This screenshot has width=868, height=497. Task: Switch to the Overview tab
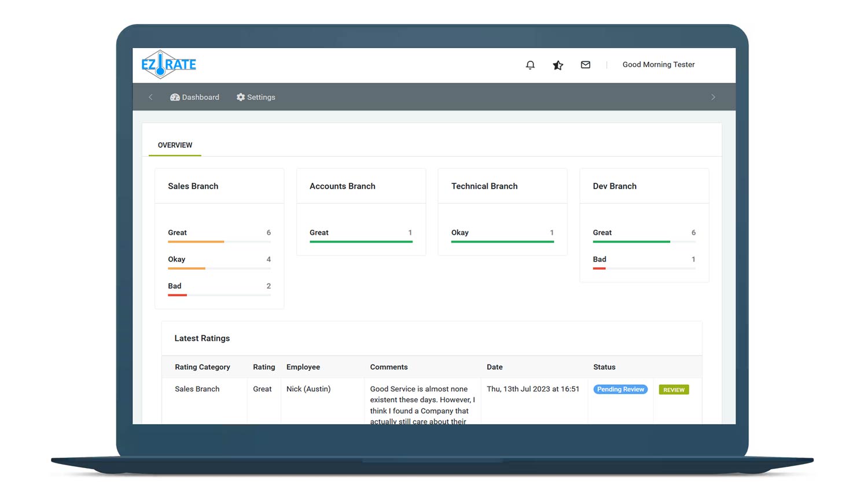[x=175, y=145]
